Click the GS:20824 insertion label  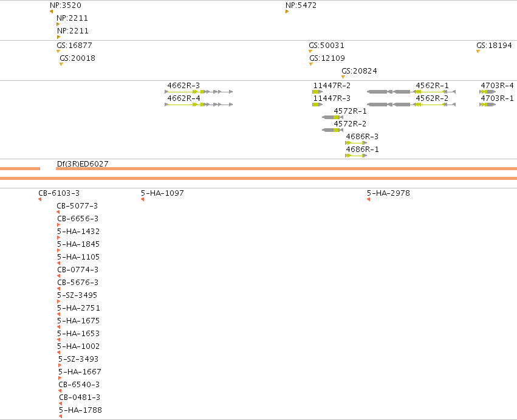pyautogui.click(x=359, y=71)
